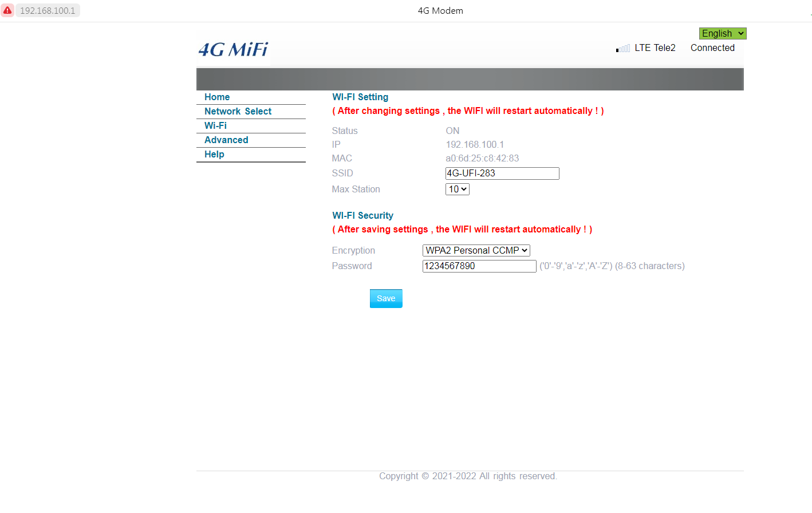Click the 192.168.100.1 address bar

pyautogui.click(x=48, y=10)
